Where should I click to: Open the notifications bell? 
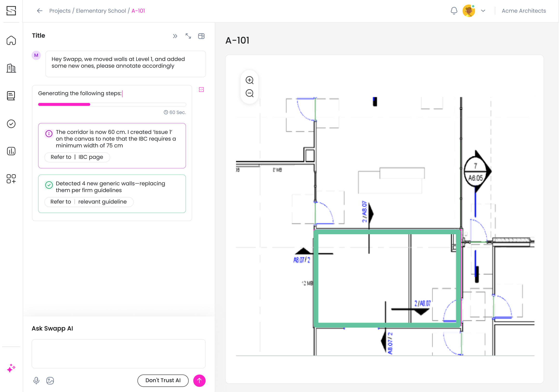click(454, 11)
